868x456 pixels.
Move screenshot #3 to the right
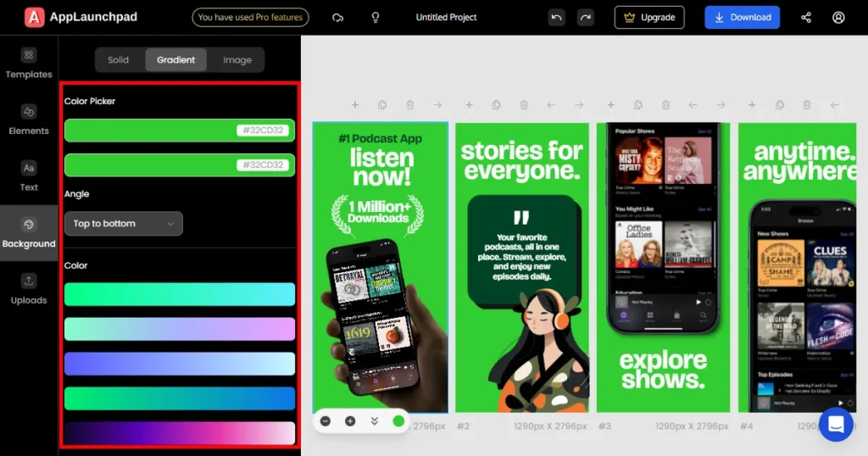(x=721, y=104)
